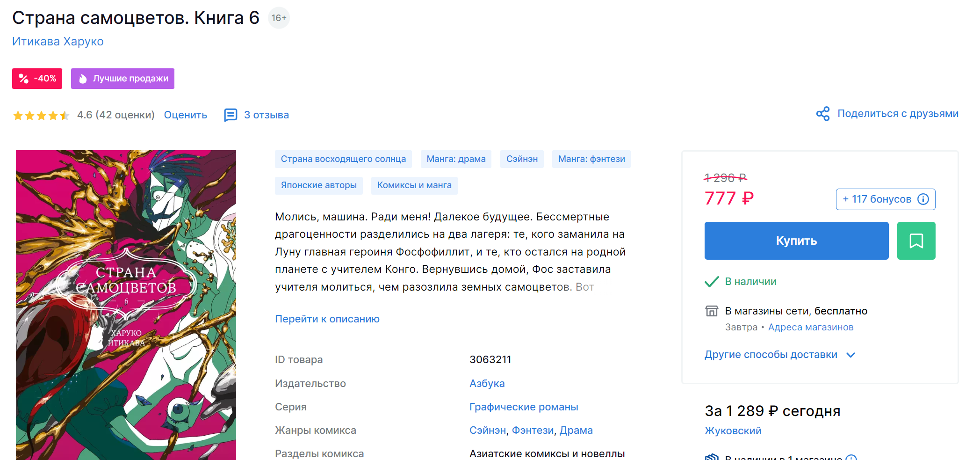Click the crossed-out price 1 296 ₽
980x460 pixels.
pos(725,178)
